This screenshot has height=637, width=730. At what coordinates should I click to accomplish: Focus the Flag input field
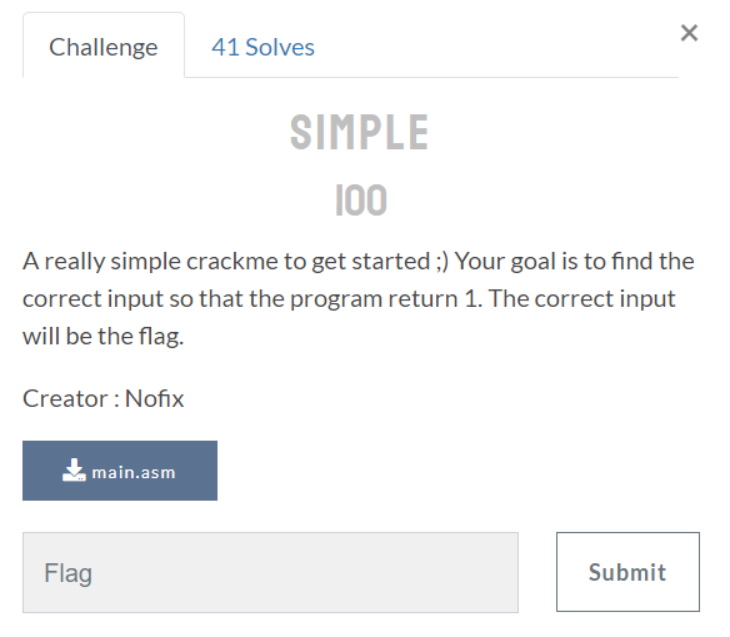pos(270,572)
